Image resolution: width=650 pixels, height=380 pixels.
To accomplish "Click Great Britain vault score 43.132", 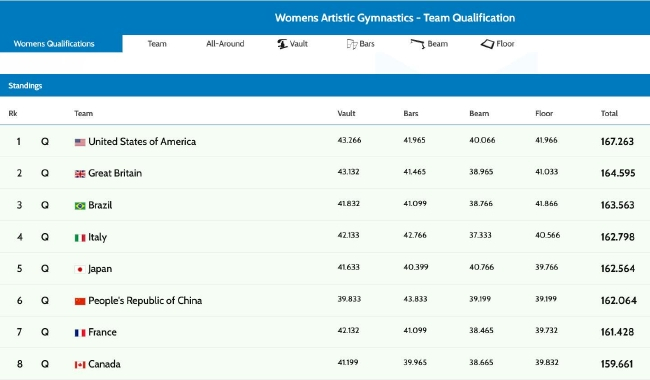I will pos(348,172).
